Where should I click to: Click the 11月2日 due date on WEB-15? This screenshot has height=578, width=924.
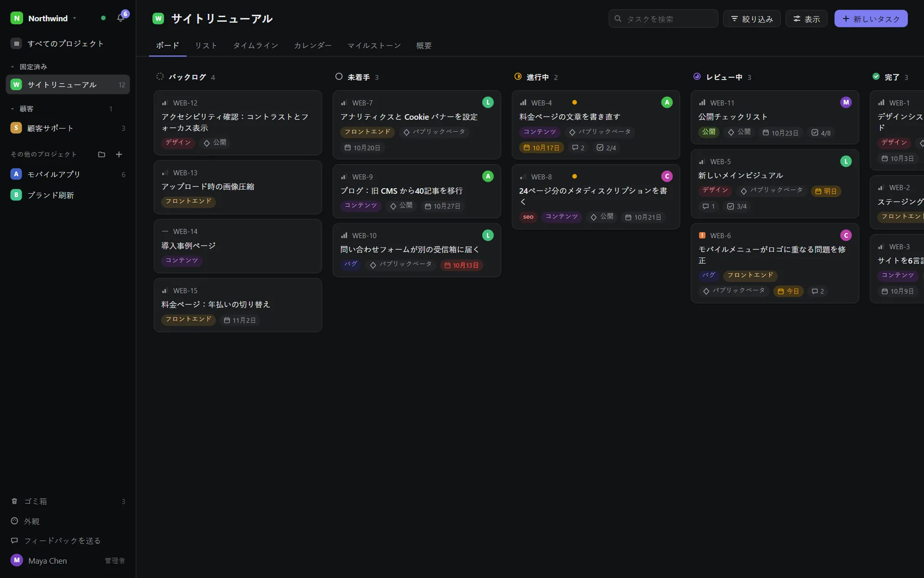pos(240,320)
